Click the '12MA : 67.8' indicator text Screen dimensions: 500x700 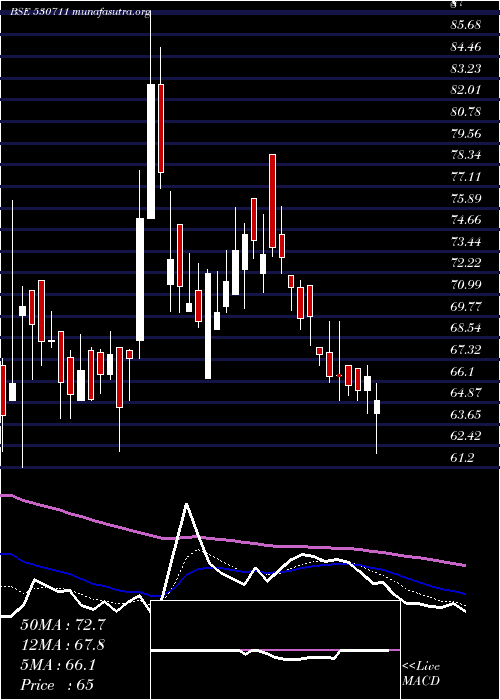click(63, 645)
